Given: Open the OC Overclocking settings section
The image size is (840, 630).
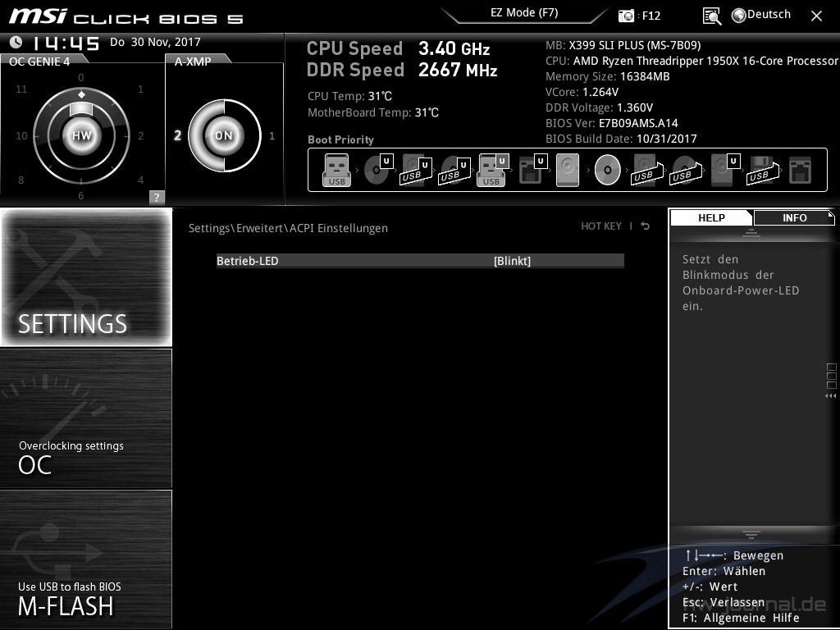Looking at the screenshot, I should point(86,418).
